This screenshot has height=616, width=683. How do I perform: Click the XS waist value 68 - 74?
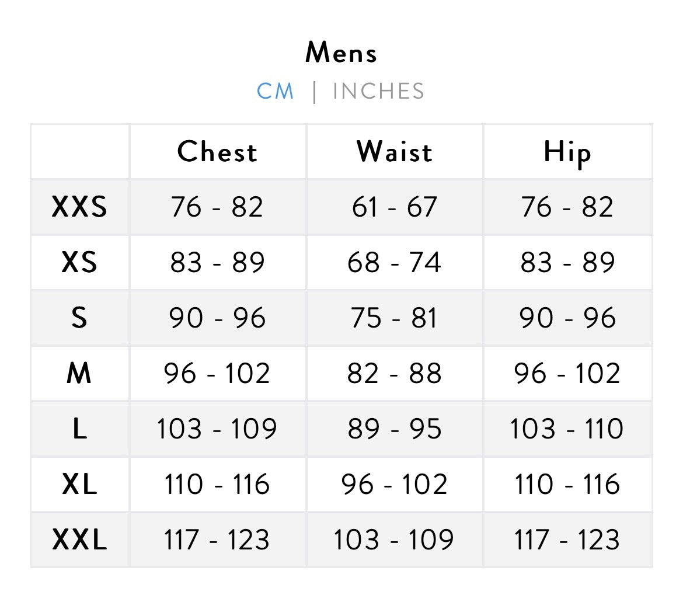pos(395,262)
